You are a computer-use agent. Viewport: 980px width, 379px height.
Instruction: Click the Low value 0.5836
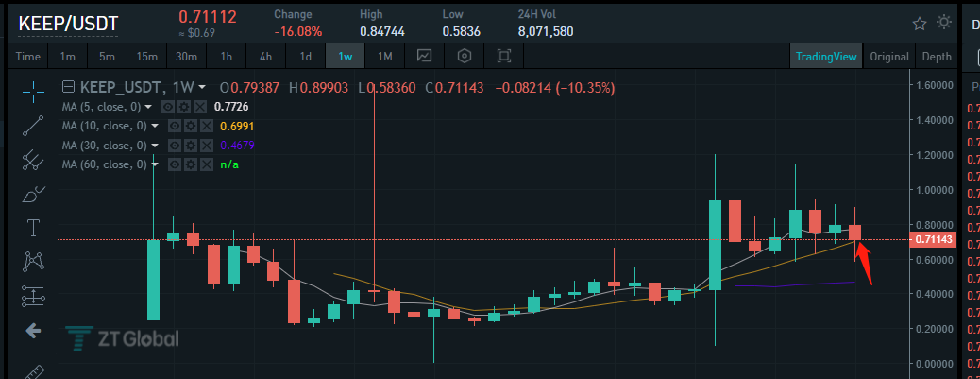pyautogui.click(x=462, y=30)
